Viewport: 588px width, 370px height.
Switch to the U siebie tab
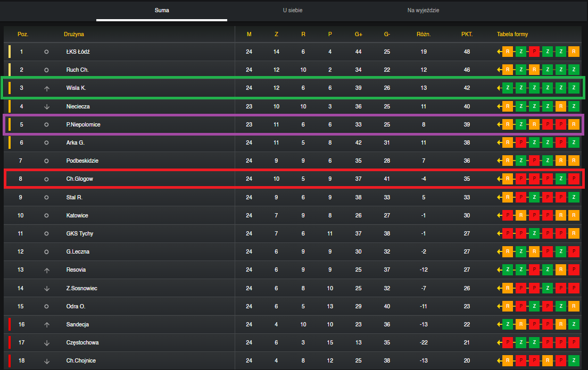pos(293,11)
